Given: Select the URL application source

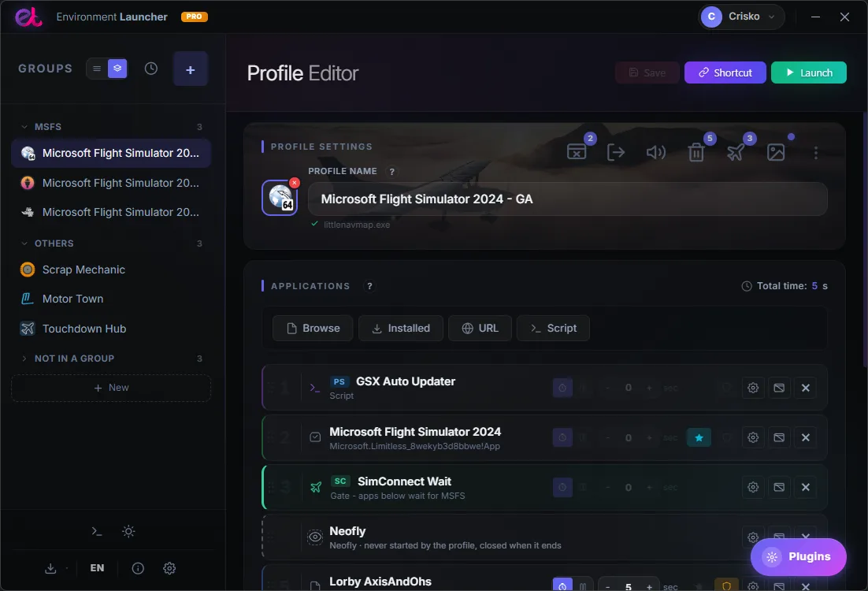Looking at the screenshot, I should pyautogui.click(x=480, y=329).
